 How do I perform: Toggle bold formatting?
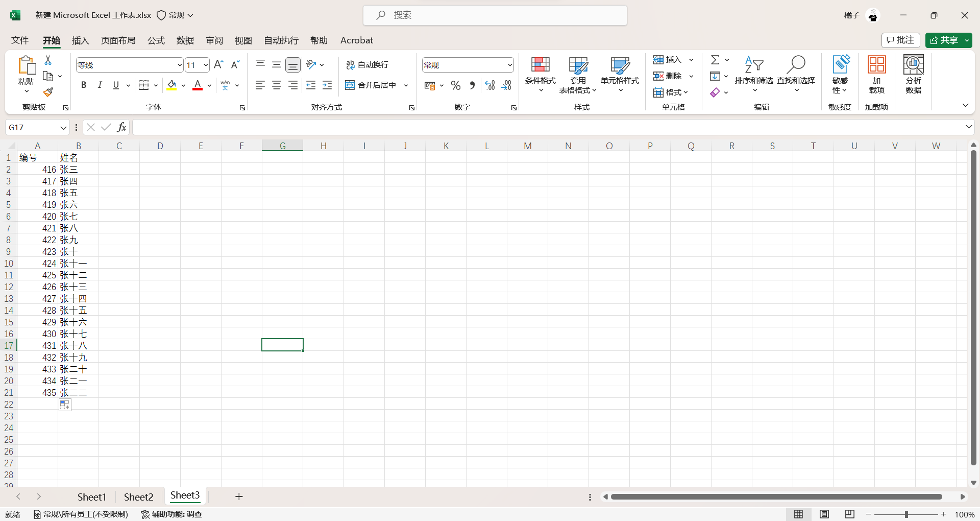(x=84, y=85)
